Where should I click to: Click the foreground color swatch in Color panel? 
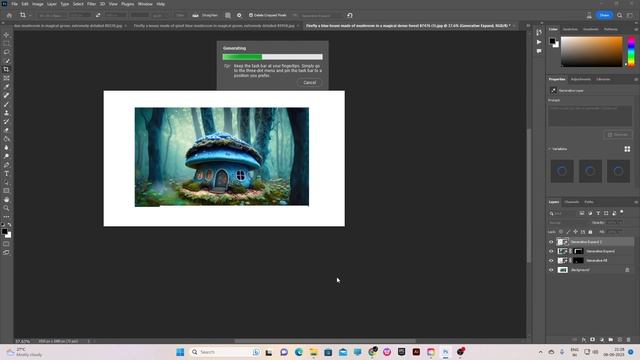[x=552, y=41]
